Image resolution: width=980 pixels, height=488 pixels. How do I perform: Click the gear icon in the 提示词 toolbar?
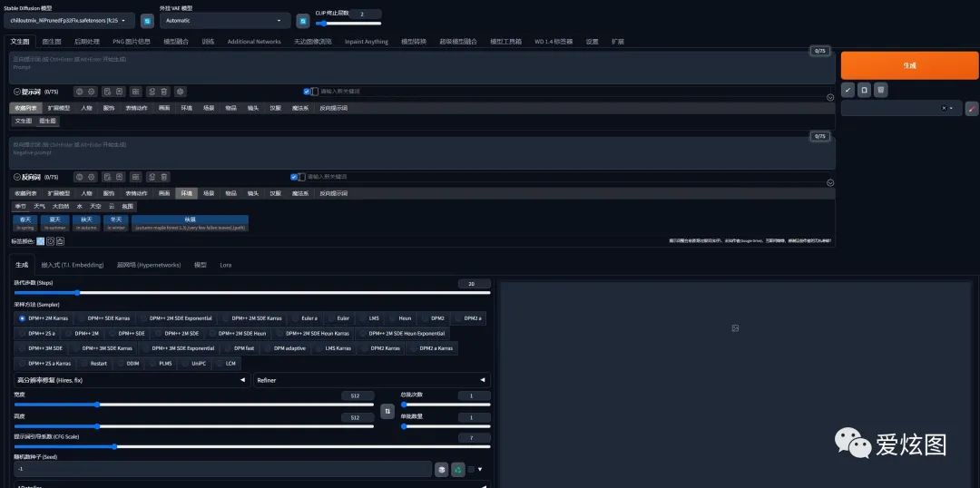point(92,92)
